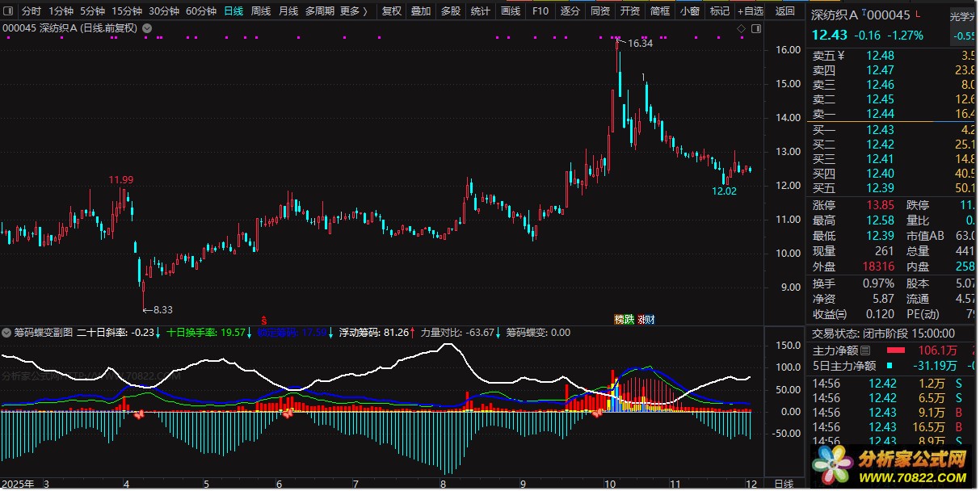The height and width of the screenshot is (491, 980).
Task: Click the ¥ icon next to 卖五
Action: point(840,56)
